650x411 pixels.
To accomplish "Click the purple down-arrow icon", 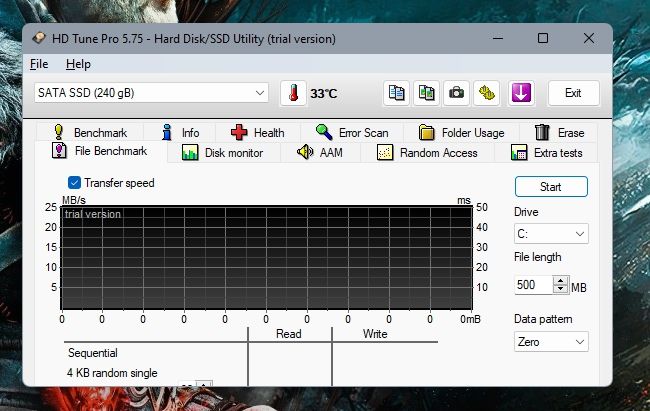I will (521, 93).
